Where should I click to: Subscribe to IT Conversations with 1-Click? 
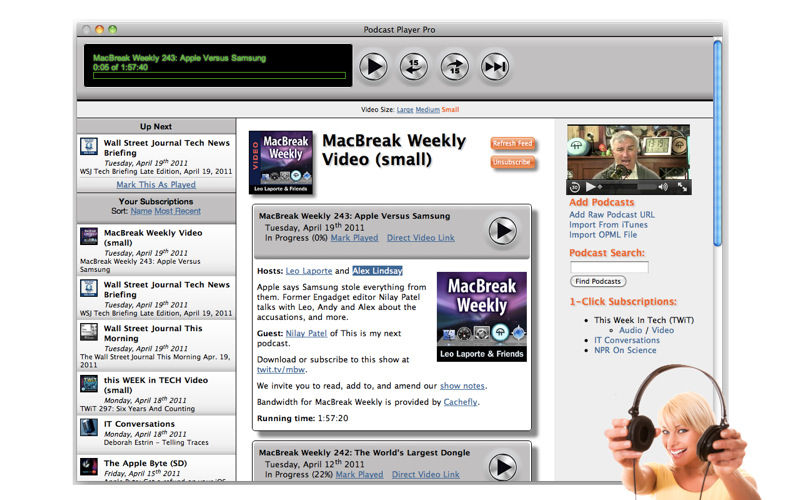pos(627,340)
